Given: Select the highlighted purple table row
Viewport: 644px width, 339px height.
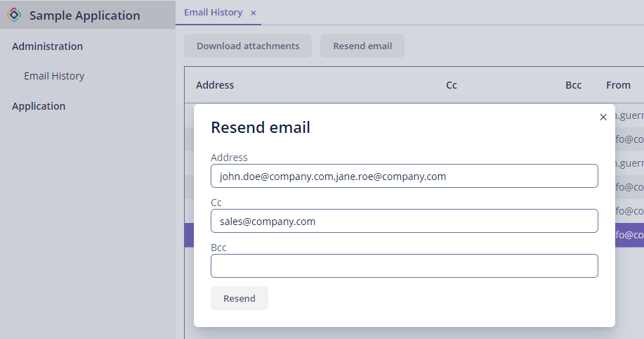Looking at the screenshot, I should click(629, 236).
